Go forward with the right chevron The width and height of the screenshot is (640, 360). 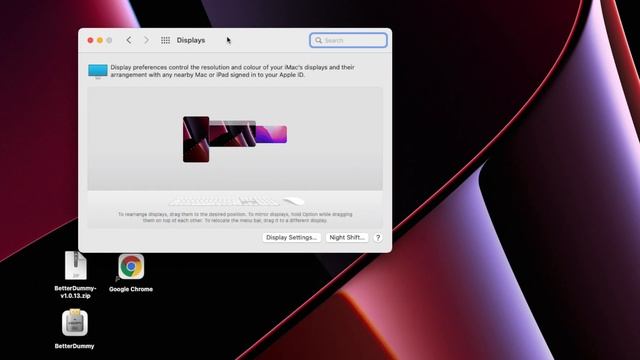point(146,40)
